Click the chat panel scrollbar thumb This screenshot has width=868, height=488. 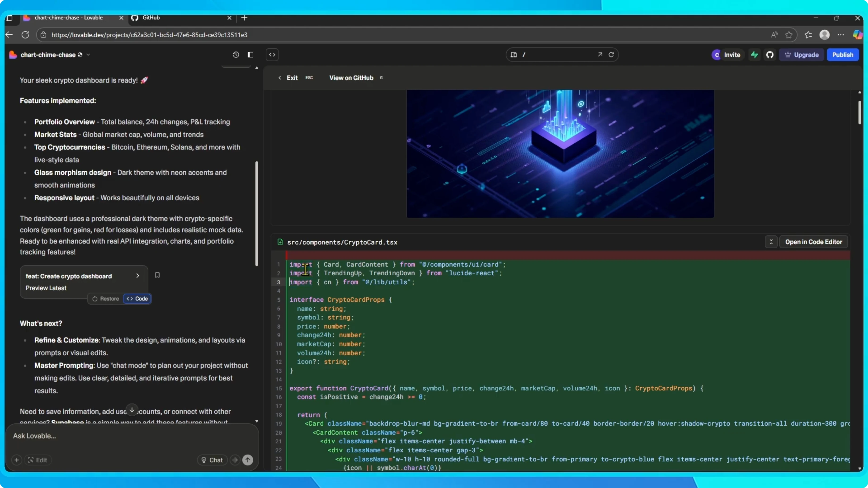click(257, 214)
